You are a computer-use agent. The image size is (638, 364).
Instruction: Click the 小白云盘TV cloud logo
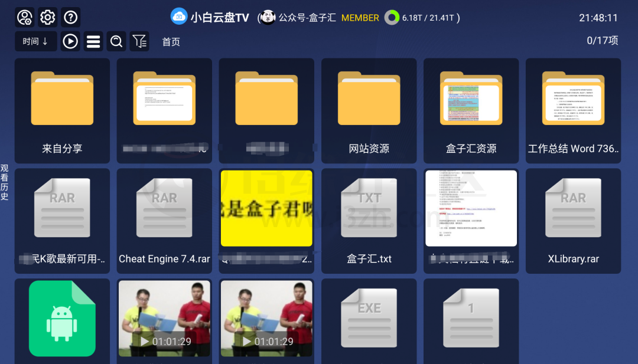179,17
